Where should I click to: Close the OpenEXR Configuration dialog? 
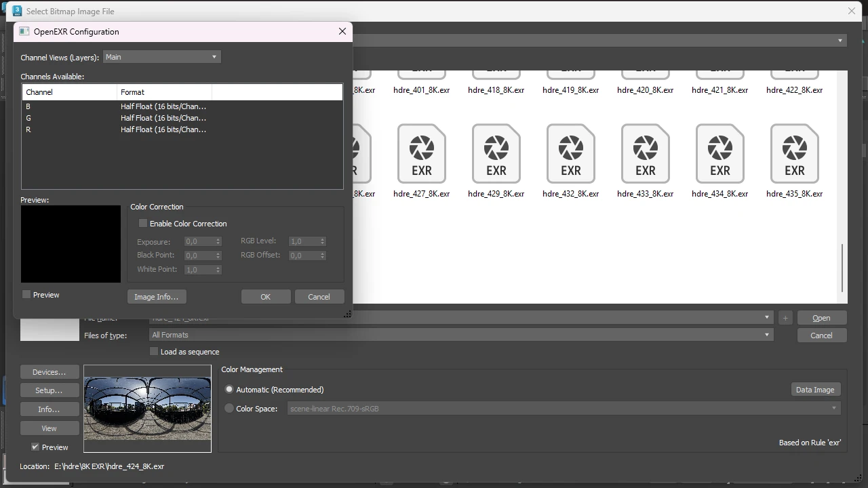342,31
